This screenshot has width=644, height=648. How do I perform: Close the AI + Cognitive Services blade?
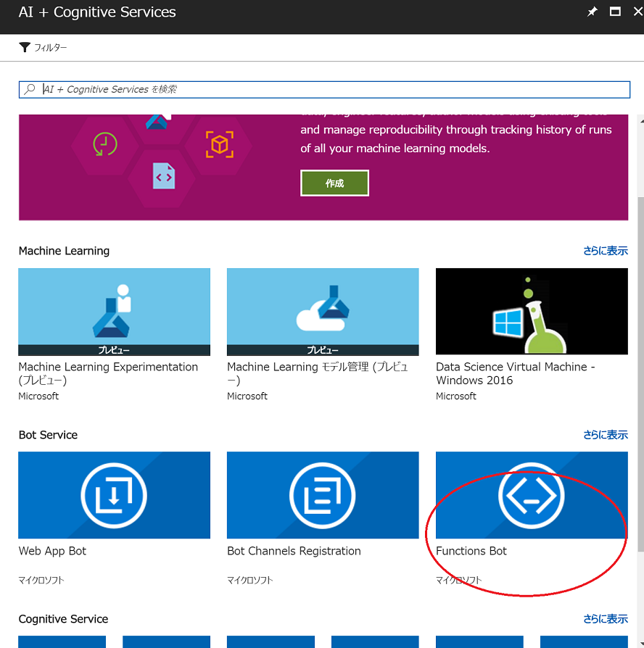(638, 12)
